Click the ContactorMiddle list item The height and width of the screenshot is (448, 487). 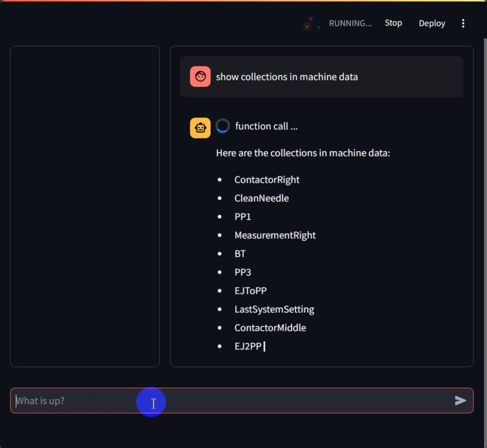point(270,328)
